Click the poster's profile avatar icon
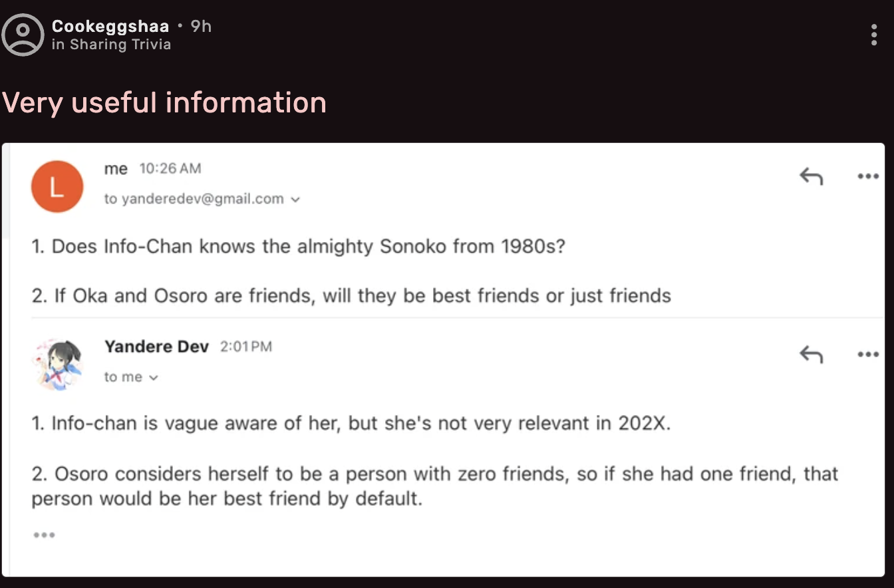Screen dimensions: 894x588 point(23,35)
